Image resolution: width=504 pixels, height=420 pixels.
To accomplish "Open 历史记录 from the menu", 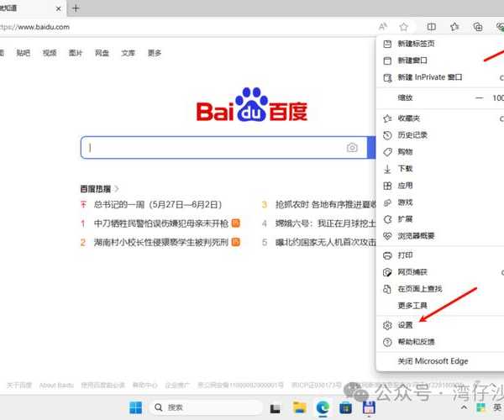I will click(x=439, y=135).
